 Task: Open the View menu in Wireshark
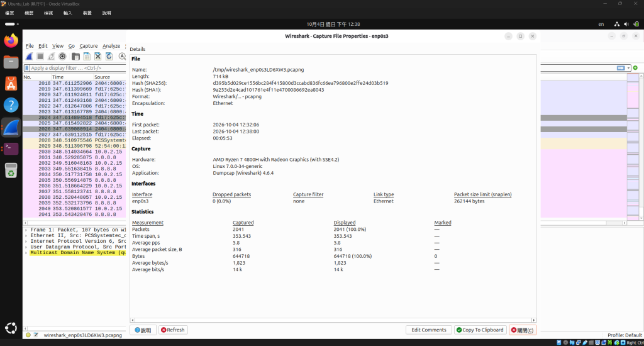point(57,46)
